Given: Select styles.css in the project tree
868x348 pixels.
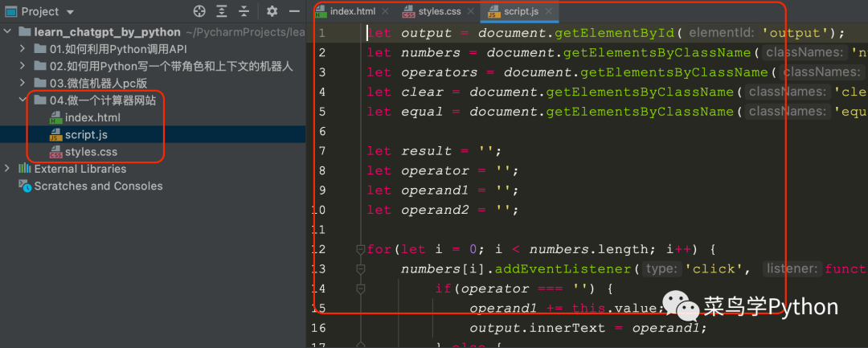Looking at the screenshot, I should (x=92, y=151).
